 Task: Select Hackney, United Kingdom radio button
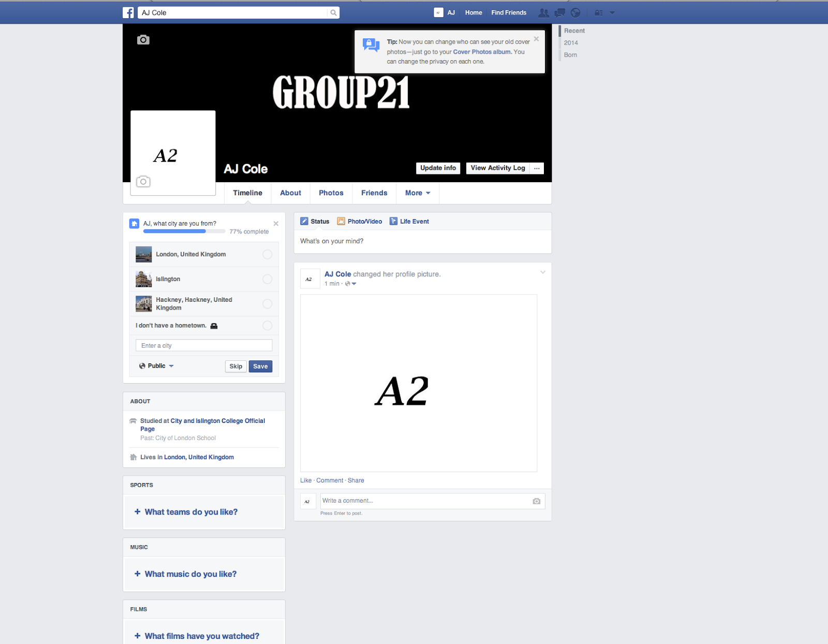click(x=267, y=304)
